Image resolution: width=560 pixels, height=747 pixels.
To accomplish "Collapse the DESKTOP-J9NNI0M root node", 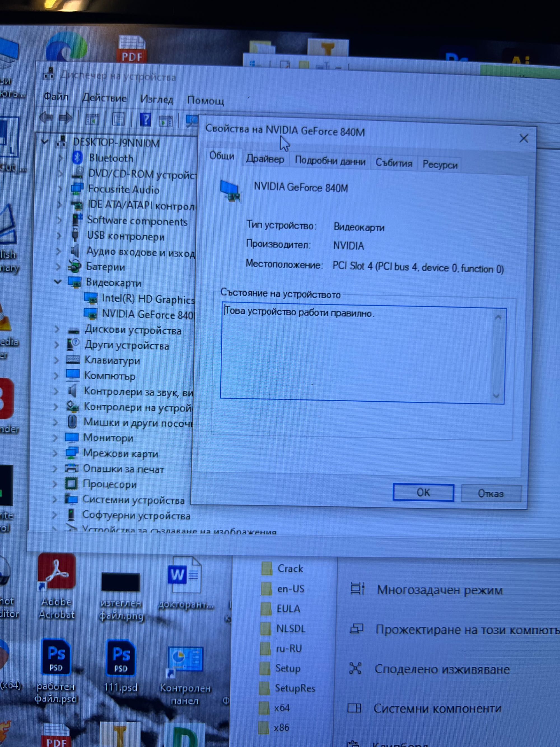I will coord(45,141).
